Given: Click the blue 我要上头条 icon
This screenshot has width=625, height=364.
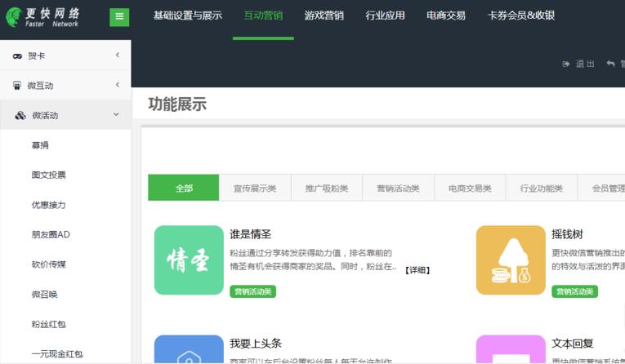Looking at the screenshot, I should pyautogui.click(x=189, y=350).
